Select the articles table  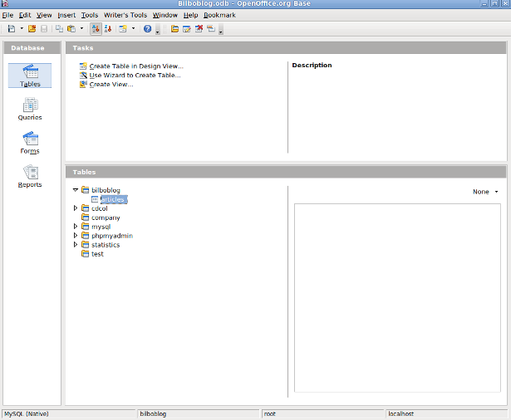(113, 199)
